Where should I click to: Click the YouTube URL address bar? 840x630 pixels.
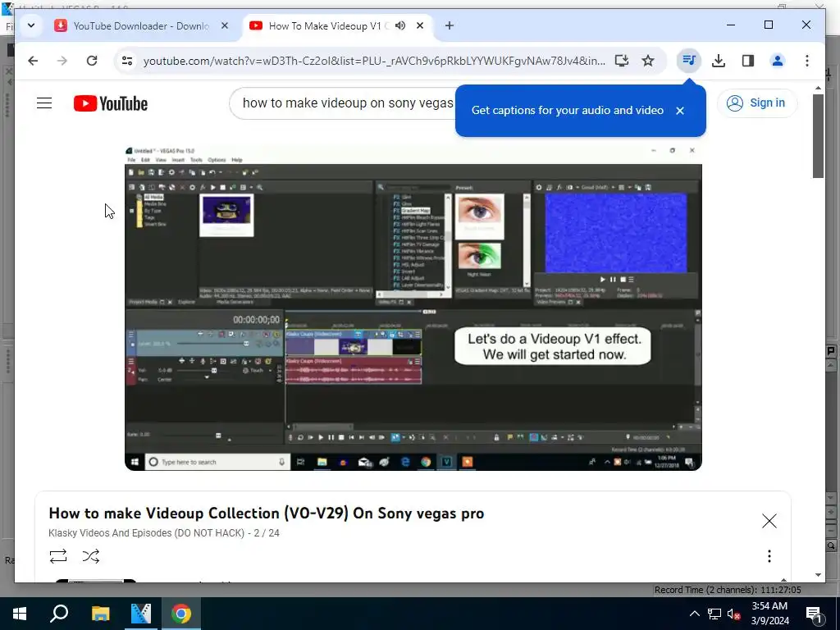374,61
